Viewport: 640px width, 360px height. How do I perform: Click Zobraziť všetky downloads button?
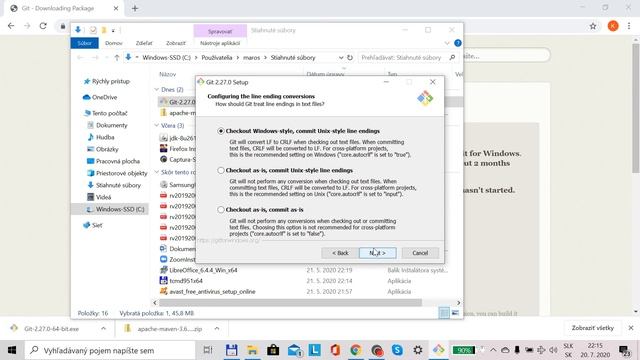(593, 328)
